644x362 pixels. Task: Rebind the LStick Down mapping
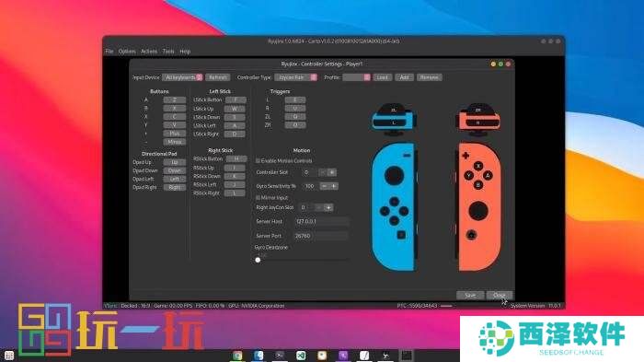pyautogui.click(x=235, y=117)
